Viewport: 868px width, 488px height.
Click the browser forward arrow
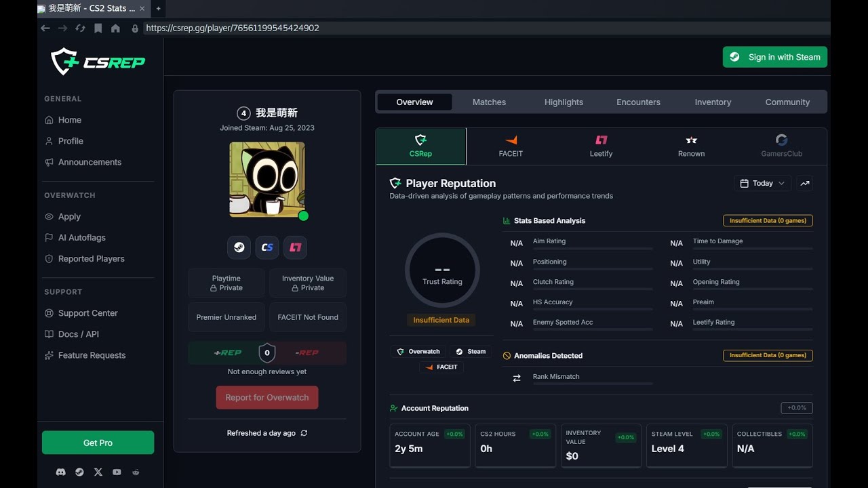point(63,28)
